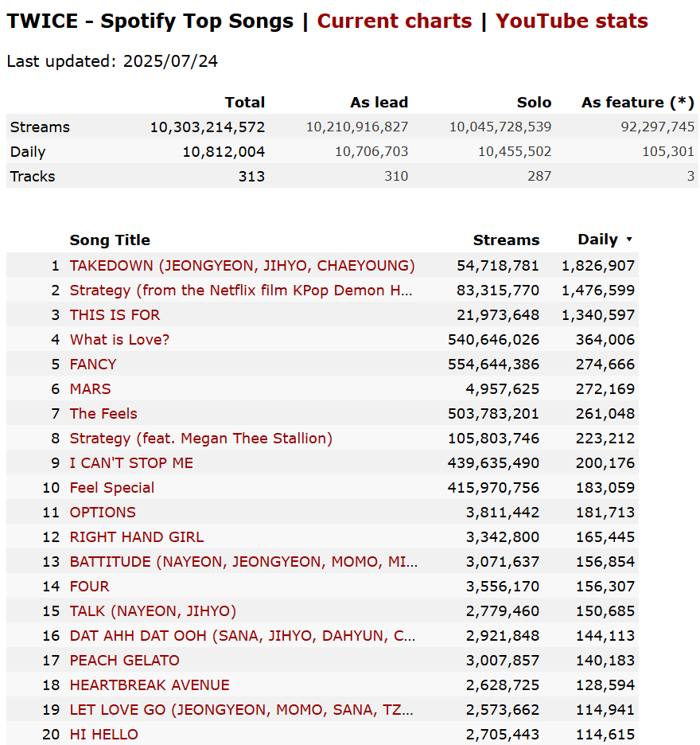Screen dimensions: 700x745
Task: Open the MARS track page
Action: pos(90,389)
